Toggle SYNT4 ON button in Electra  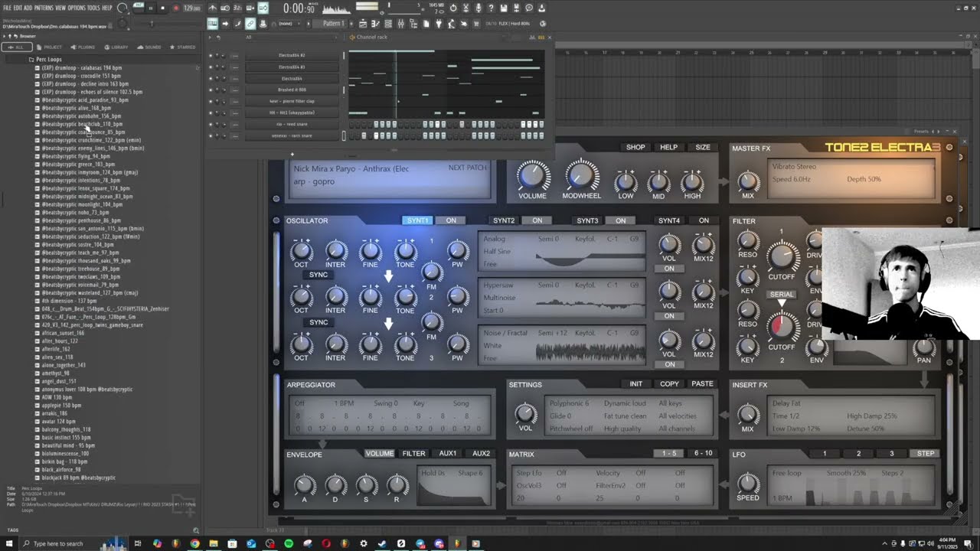703,220
